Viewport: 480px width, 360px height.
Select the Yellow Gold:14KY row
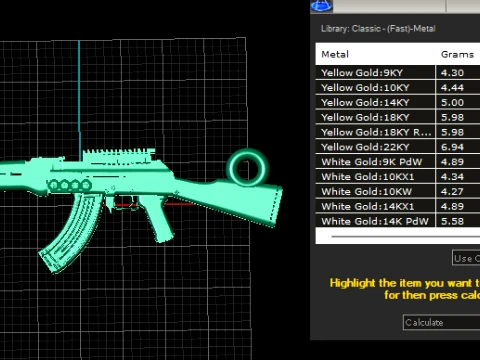point(398,102)
